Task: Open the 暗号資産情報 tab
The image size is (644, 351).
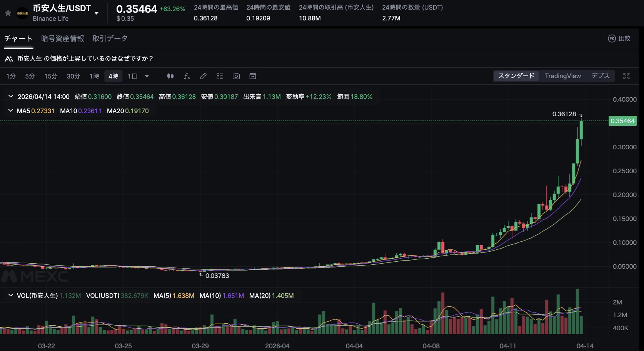Action: click(x=62, y=38)
